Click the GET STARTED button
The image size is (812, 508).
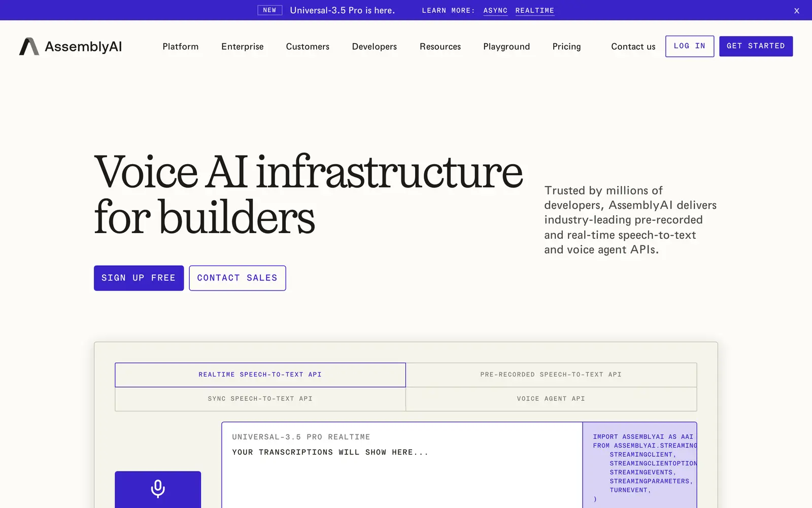tap(756, 46)
